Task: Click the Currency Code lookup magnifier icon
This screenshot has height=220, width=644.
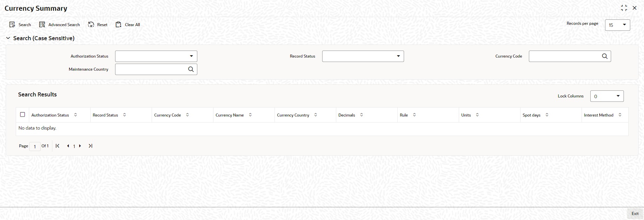Action: pyautogui.click(x=605, y=56)
